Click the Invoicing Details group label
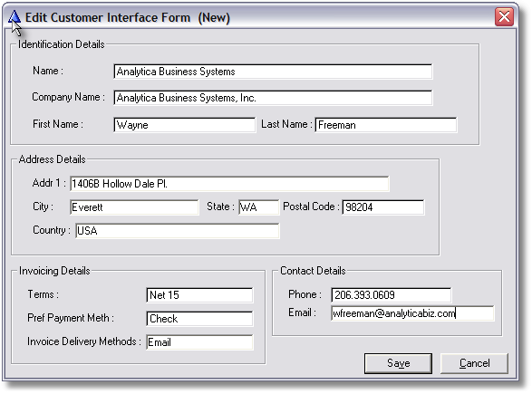The height and width of the screenshot is (394, 532). click(x=54, y=271)
